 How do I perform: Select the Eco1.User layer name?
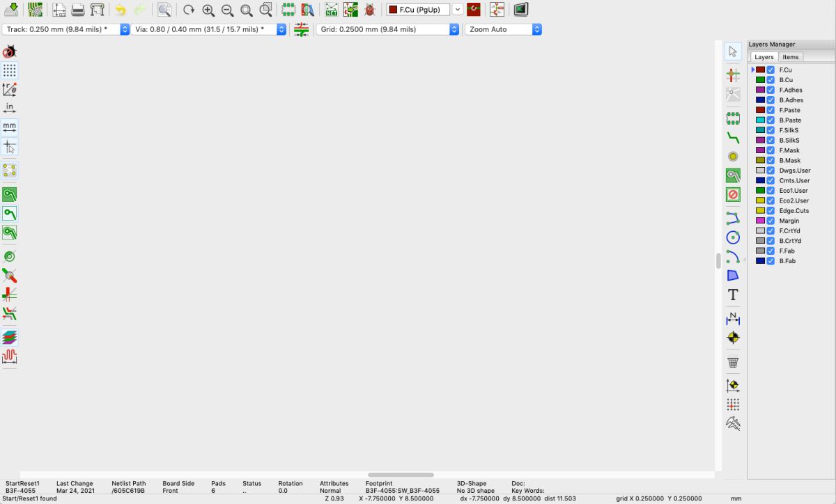794,191
